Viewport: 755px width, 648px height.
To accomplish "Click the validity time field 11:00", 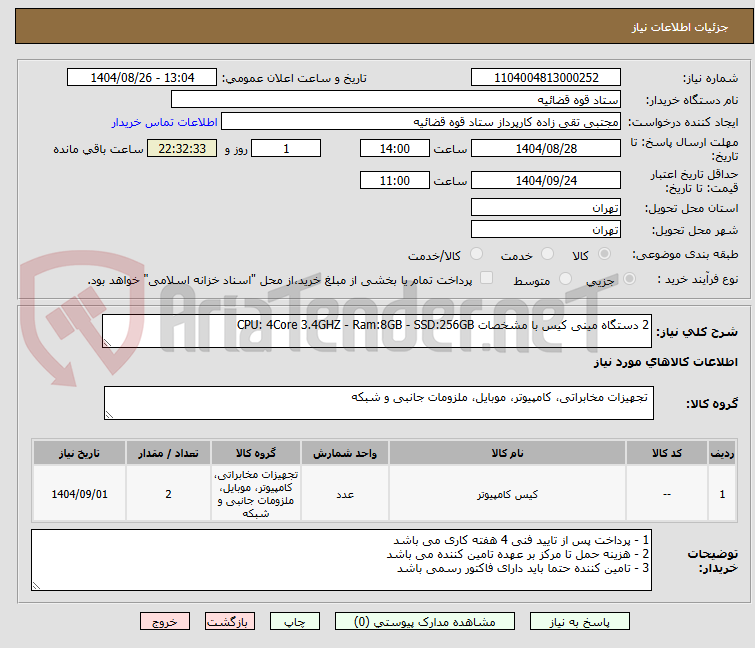I will point(395,181).
